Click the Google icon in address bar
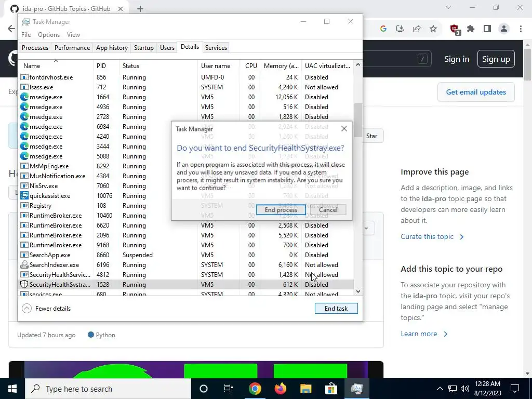Screen dimensions: 532x399 383,29
